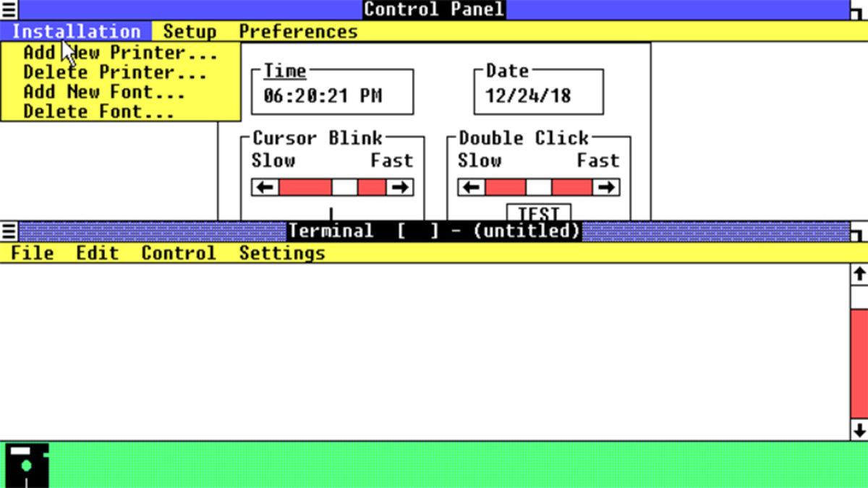Click inside the Time field

tap(332, 96)
